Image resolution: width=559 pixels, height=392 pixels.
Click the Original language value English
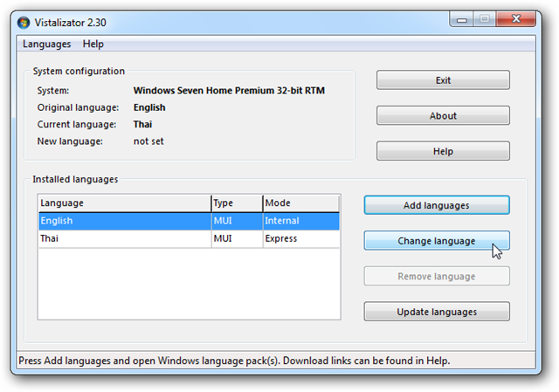click(149, 107)
